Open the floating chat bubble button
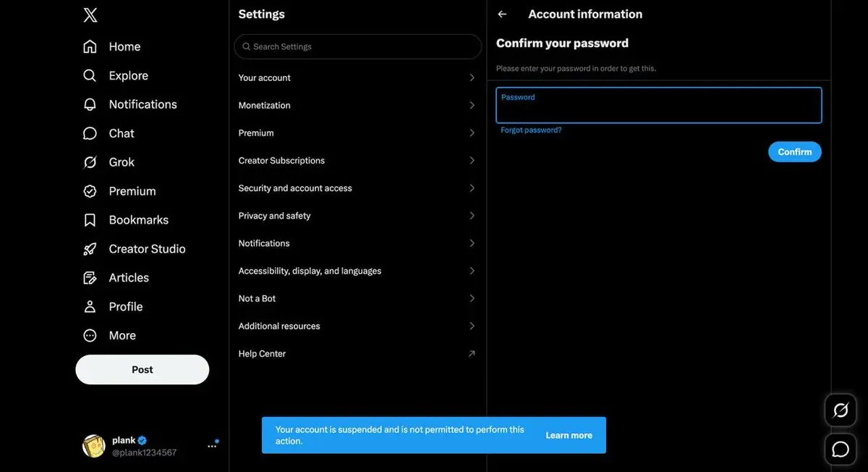This screenshot has height=472, width=868. [841, 450]
